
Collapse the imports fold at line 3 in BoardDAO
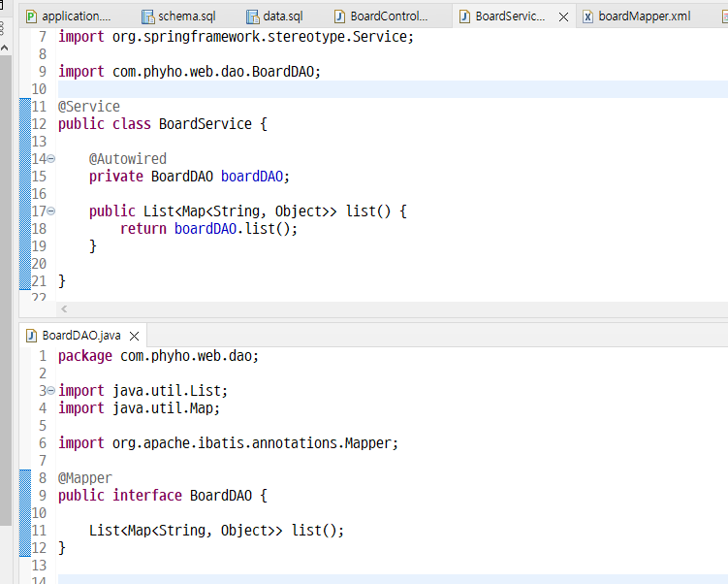click(x=51, y=391)
